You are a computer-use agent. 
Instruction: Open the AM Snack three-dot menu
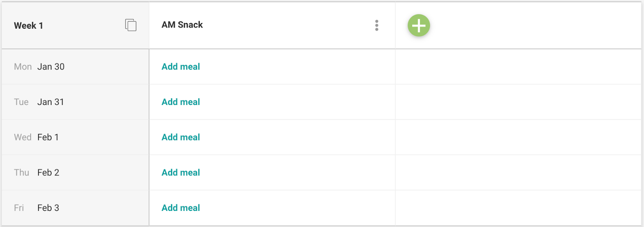click(x=377, y=25)
